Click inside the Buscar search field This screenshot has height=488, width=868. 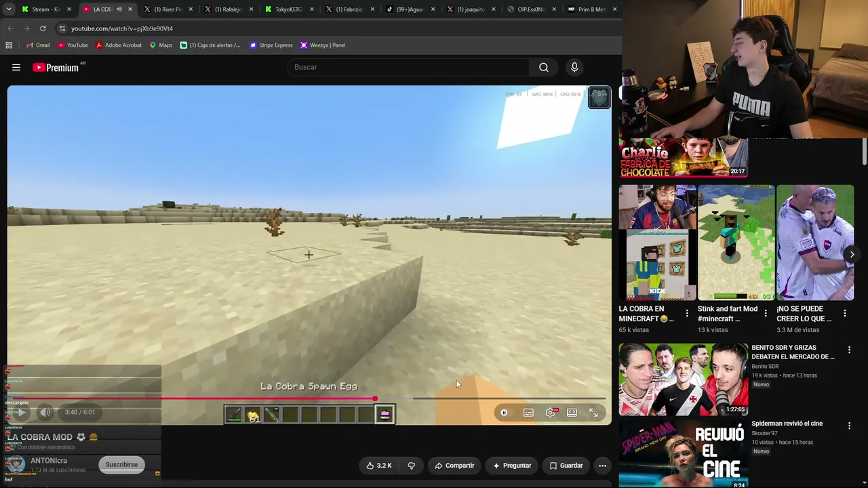coord(409,67)
